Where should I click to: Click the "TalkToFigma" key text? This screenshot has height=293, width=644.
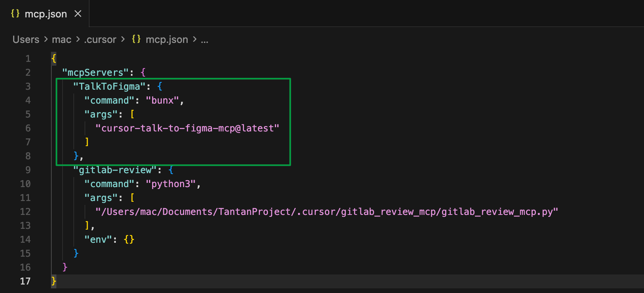tap(109, 87)
